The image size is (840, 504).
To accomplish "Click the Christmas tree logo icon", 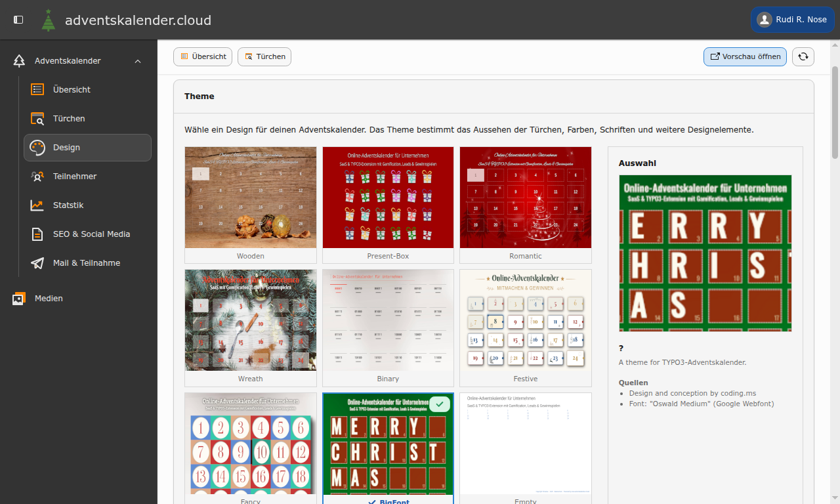I will point(49,20).
